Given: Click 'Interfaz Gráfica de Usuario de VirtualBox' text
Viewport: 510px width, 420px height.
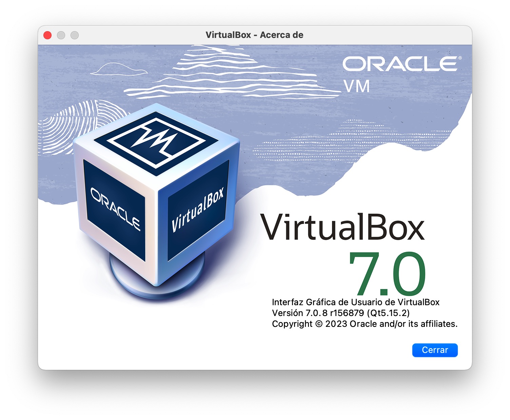Looking at the screenshot, I should point(356,302).
